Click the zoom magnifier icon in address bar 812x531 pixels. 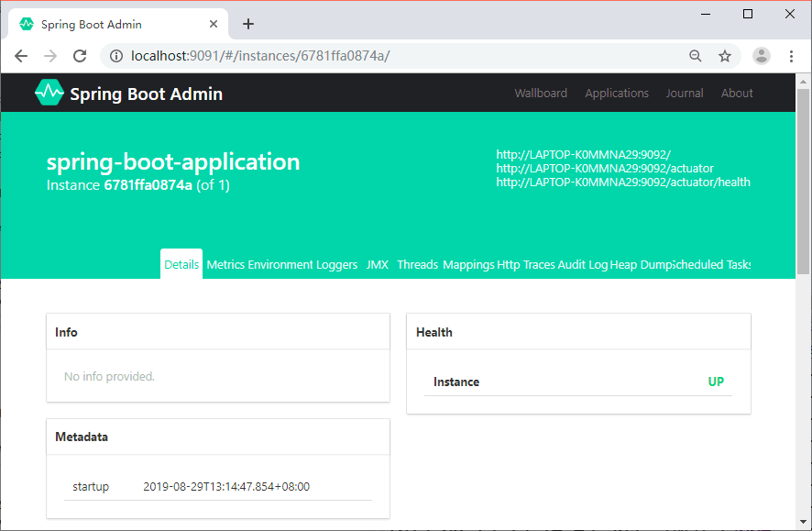[696, 56]
